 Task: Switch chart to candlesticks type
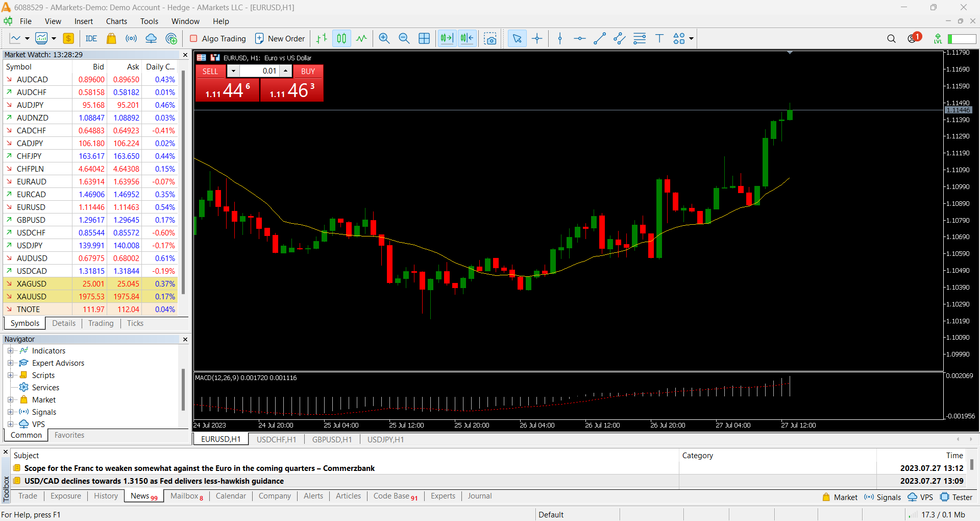pos(341,38)
